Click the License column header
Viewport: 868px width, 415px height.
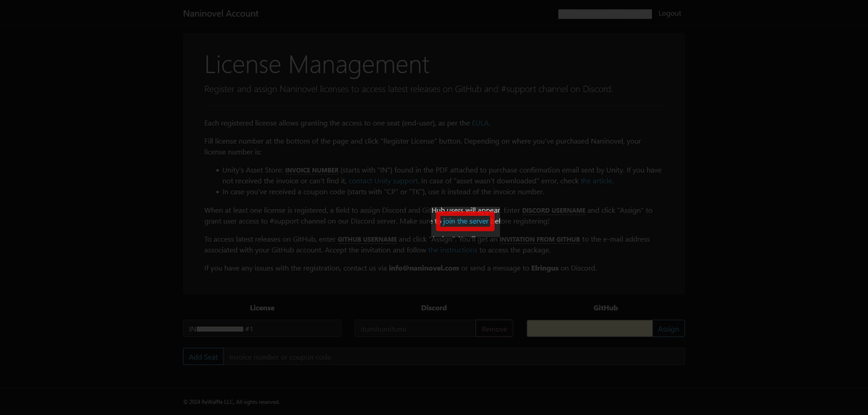[262, 308]
